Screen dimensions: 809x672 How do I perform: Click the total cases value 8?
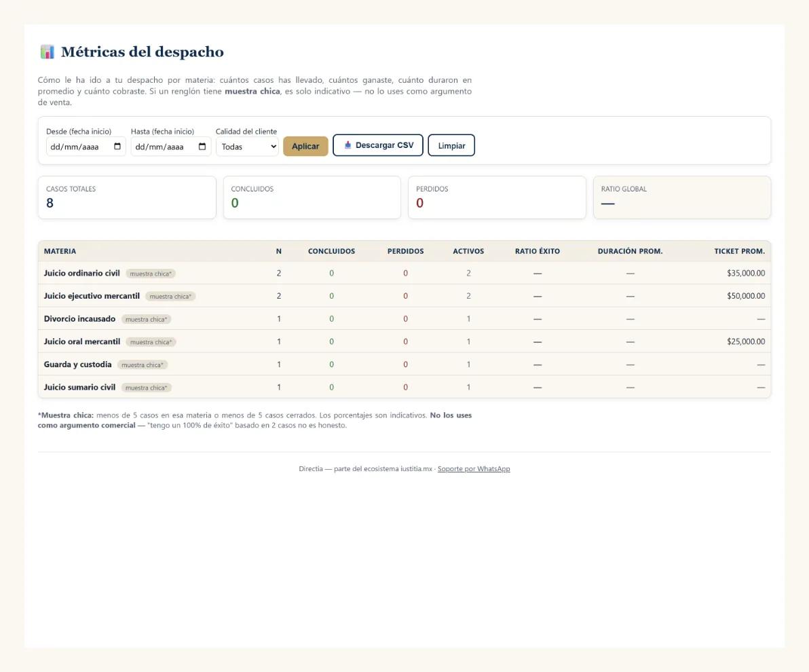(x=50, y=204)
